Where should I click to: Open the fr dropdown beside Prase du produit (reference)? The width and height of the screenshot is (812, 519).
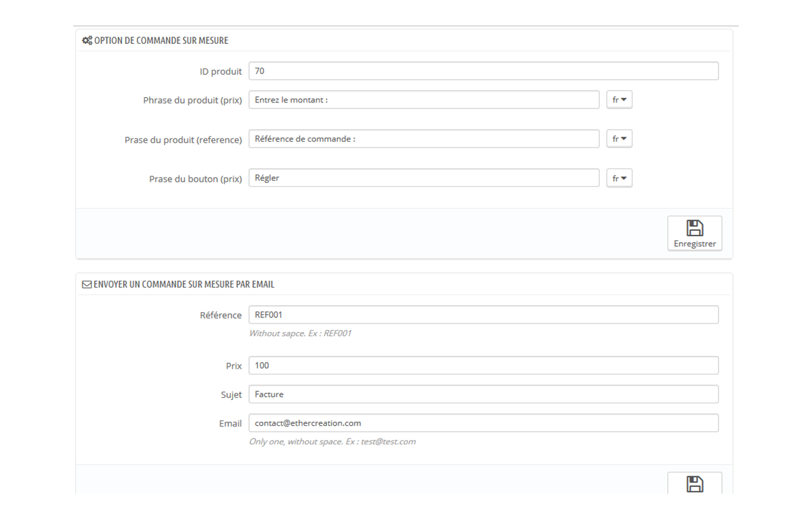point(619,139)
